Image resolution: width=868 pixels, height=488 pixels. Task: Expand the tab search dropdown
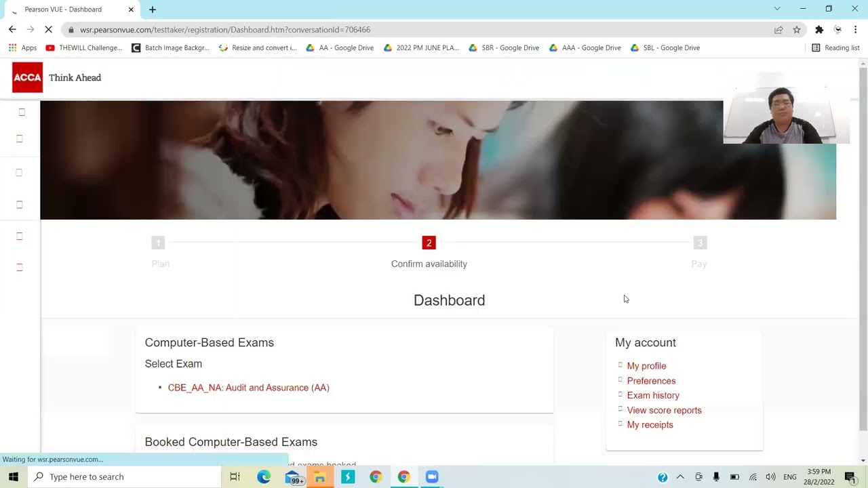[777, 9]
